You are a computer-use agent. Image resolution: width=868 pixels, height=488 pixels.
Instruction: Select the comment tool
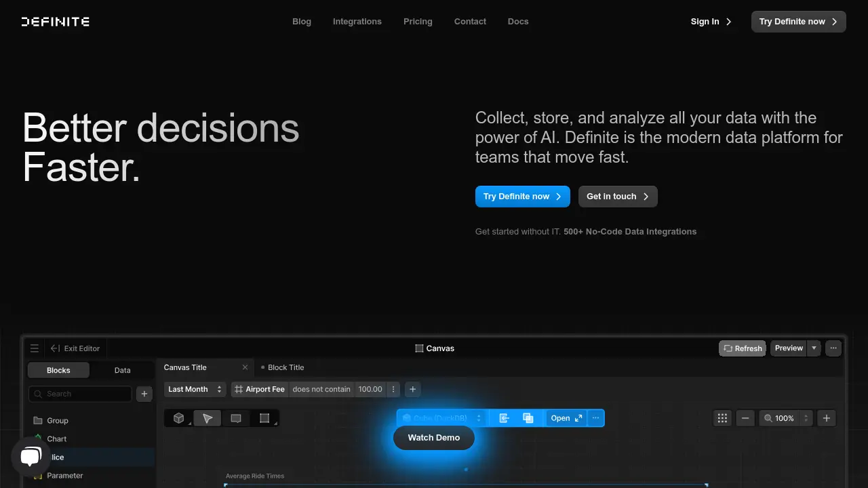236,418
